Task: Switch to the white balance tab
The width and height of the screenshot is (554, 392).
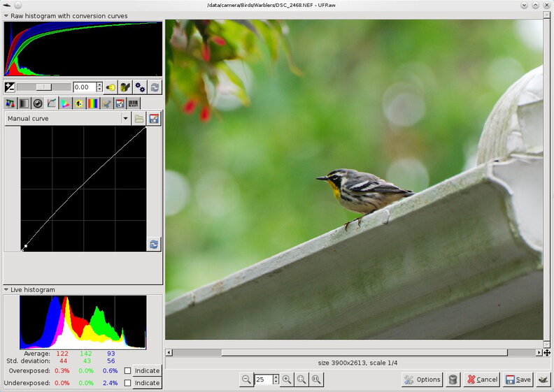Action: click(x=10, y=103)
